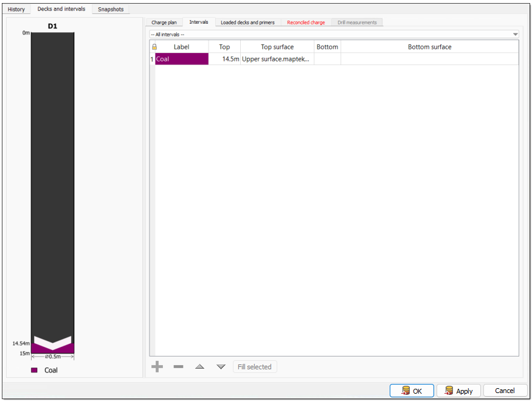Open the Reconciled charge tab
Viewport: 532px width, 404px height.
click(306, 23)
